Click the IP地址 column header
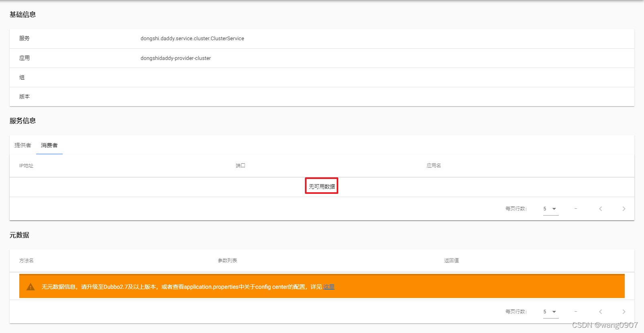Viewport: 644px width, 333px height. coord(26,166)
